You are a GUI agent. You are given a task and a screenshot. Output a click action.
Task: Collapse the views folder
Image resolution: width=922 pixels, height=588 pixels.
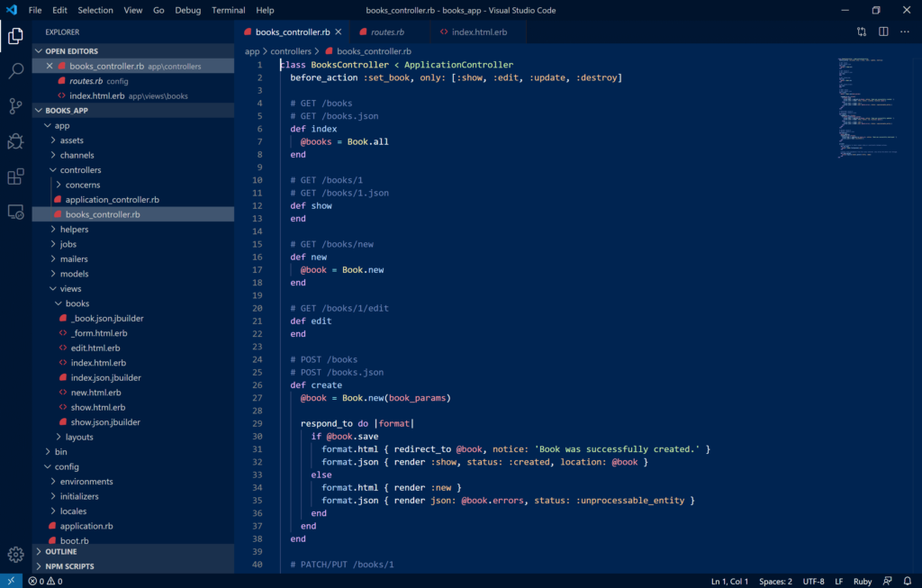coord(70,289)
